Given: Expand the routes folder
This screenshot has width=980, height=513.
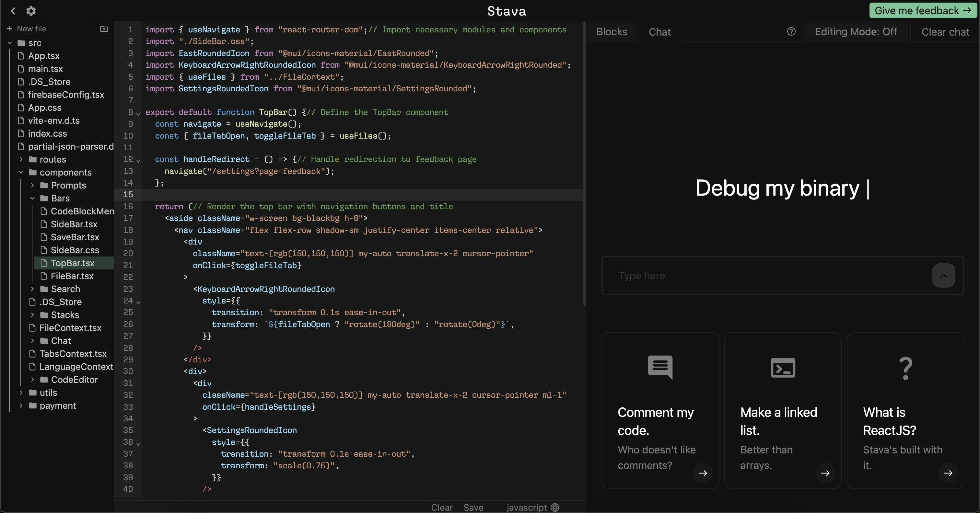Looking at the screenshot, I should click(x=21, y=159).
